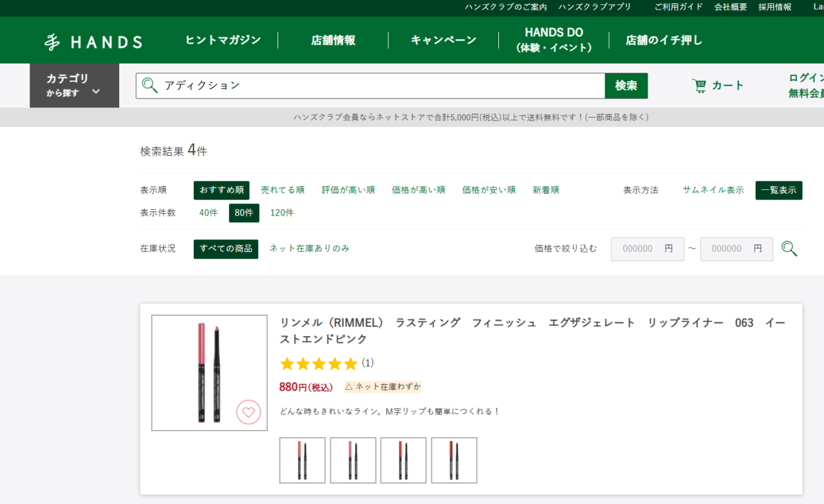The width and height of the screenshot is (824, 504).
Task: Select the bright red lip liner variant thumbnail
Action: pos(404,460)
